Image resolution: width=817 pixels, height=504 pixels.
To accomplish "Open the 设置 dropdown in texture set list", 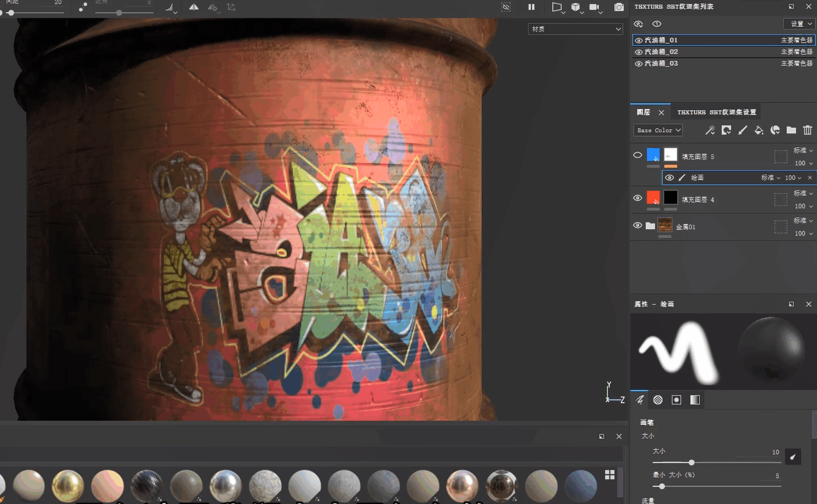I will click(799, 24).
